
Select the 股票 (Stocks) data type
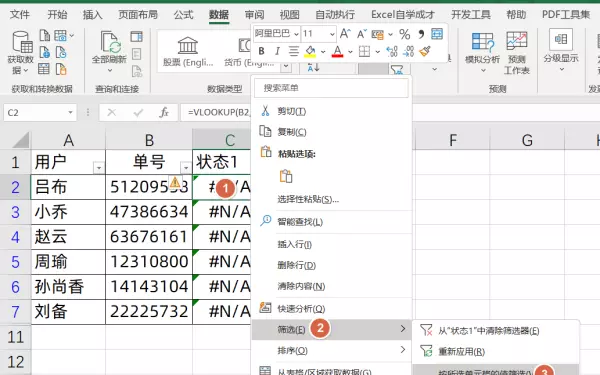pyautogui.click(x=188, y=52)
